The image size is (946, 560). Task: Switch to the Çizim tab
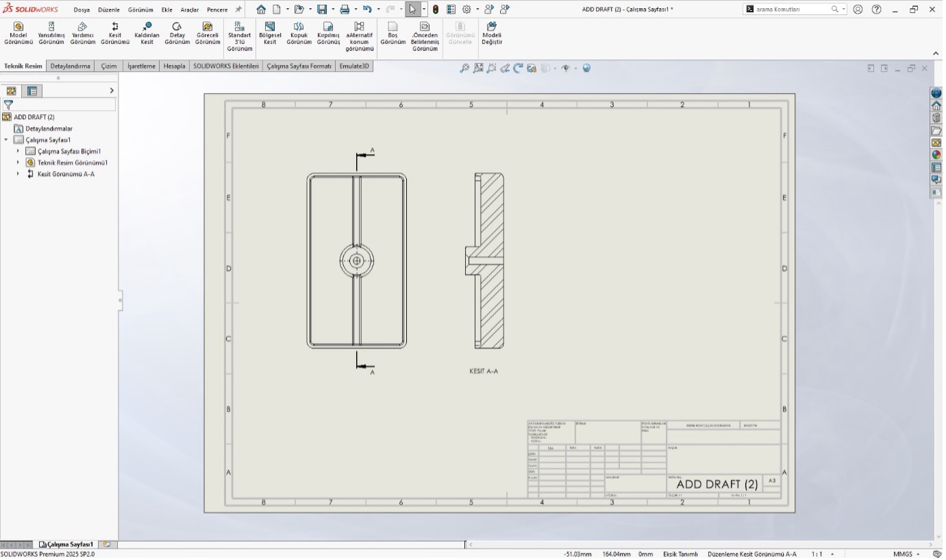(109, 66)
